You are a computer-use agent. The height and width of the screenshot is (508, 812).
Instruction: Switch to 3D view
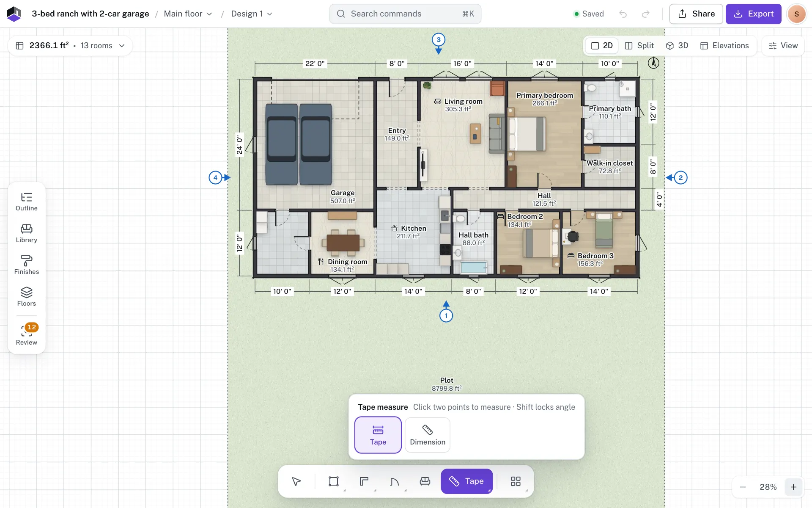(677, 46)
